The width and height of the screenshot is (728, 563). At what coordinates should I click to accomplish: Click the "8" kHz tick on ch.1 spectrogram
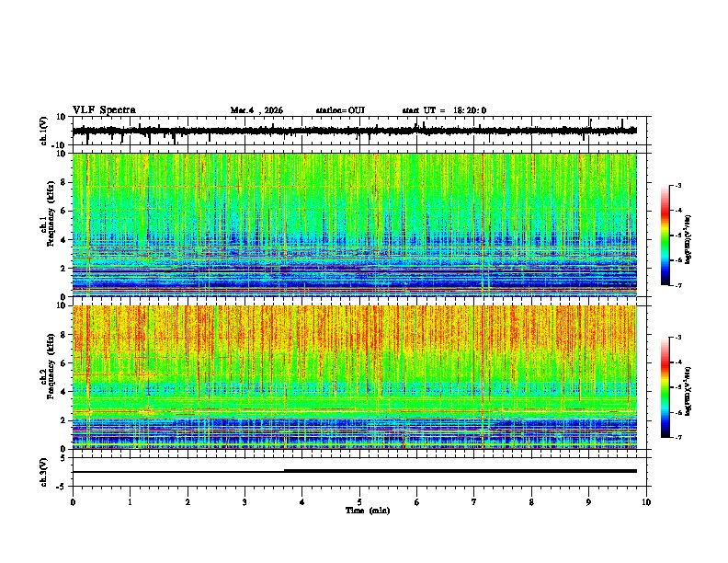(x=63, y=182)
